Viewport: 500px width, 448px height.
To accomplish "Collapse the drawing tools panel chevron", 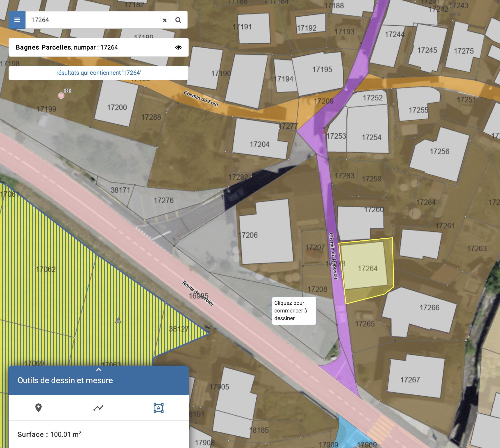I will 98,369.
